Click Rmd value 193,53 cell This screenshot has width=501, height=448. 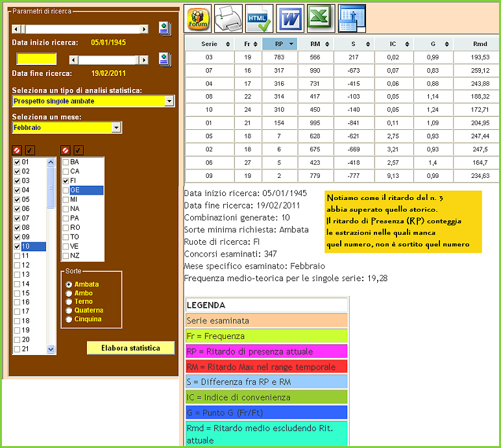tap(476, 57)
